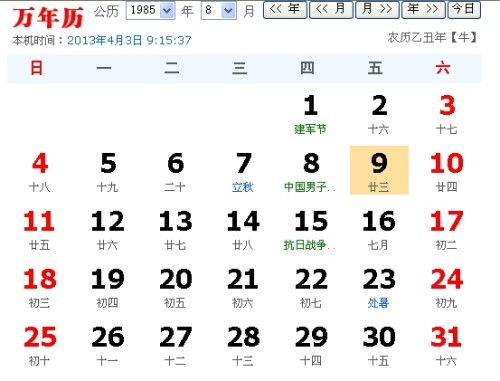This screenshot has width=500, height=381.
Task: Select date 19 with lunar 初四
Action: (x=108, y=288)
